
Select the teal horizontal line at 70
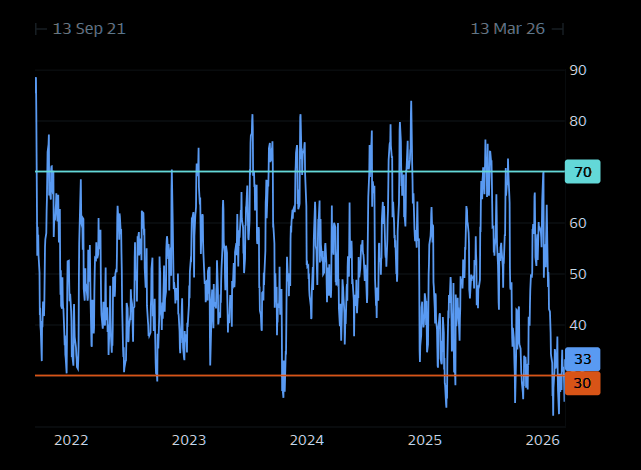[x=300, y=171]
